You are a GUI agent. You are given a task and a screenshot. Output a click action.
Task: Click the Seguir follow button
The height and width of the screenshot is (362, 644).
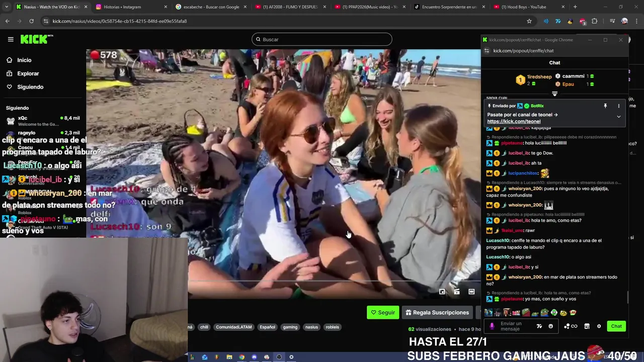click(383, 312)
